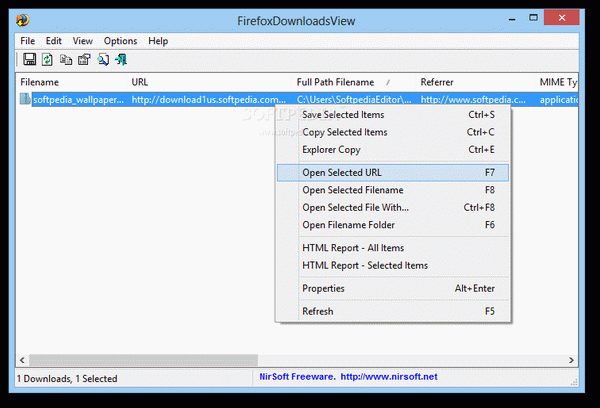Select Open Selected File With... entry
The width and height of the screenshot is (600, 408).
393,207
